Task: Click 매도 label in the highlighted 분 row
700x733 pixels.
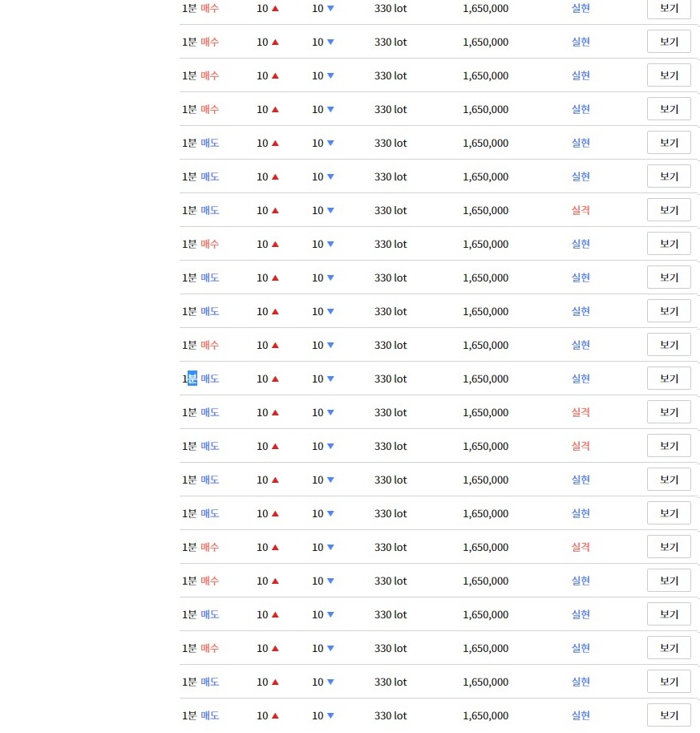Action: pos(210,379)
